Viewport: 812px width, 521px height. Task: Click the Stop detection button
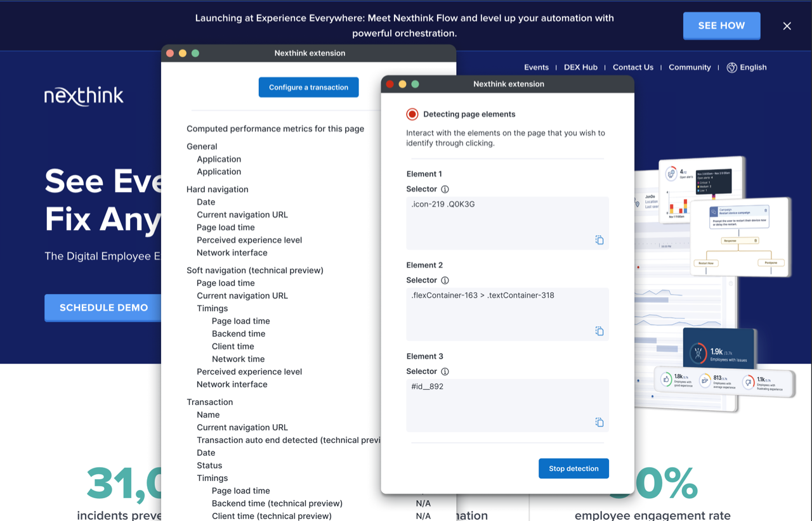(573, 468)
